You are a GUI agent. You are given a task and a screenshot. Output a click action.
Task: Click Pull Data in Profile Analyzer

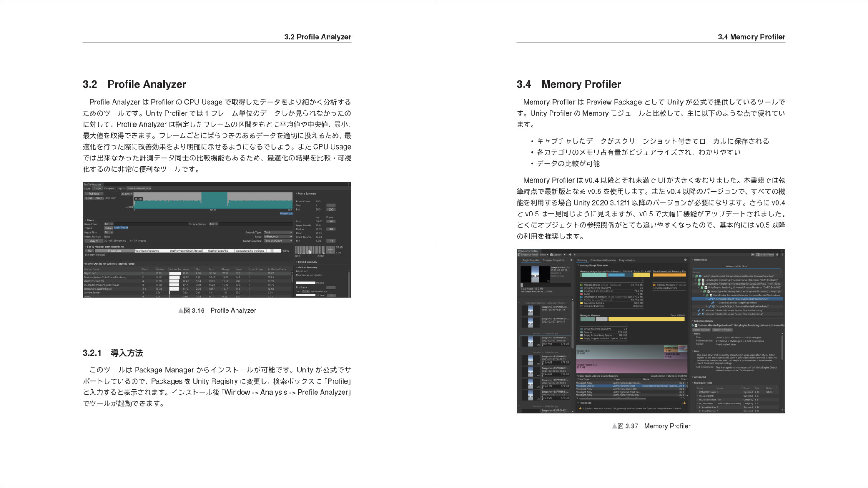click(94, 194)
